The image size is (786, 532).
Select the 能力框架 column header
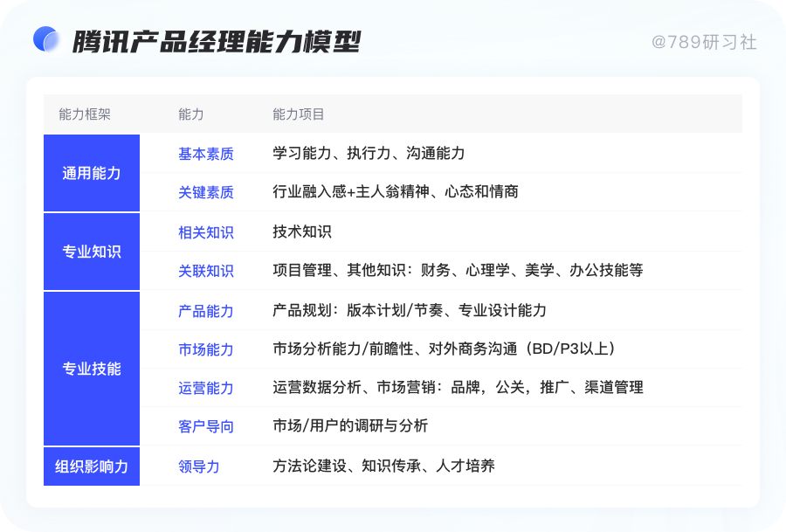click(x=85, y=114)
